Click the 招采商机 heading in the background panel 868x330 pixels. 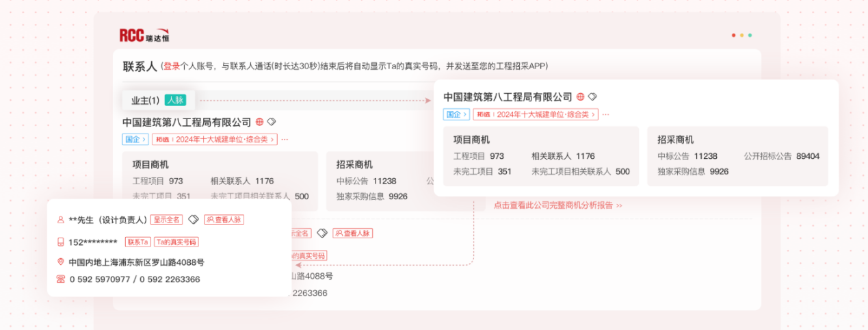(x=355, y=164)
